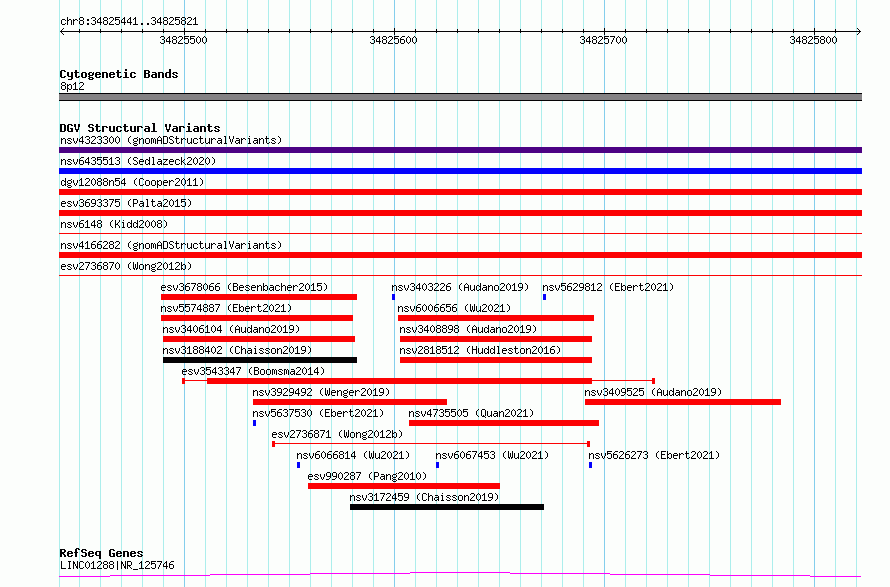
Task: Click the black bar under nsv3172459
Action: 447,508
